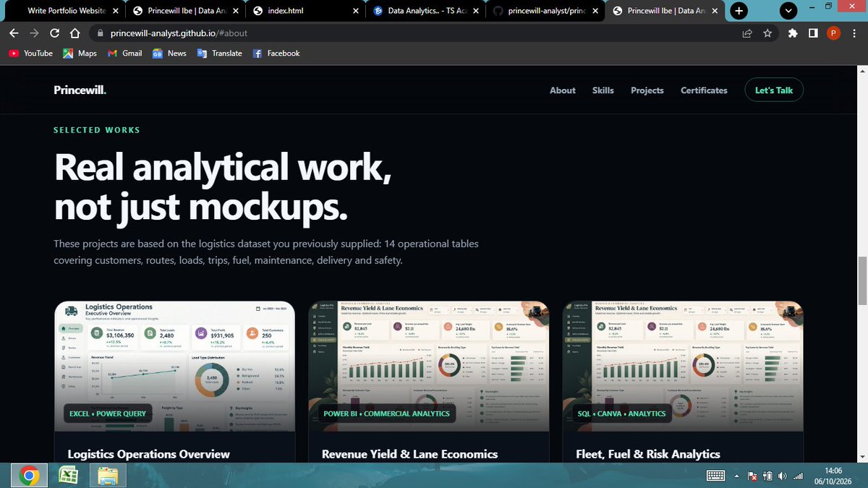Go to the Skills section

tap(603, 90)
